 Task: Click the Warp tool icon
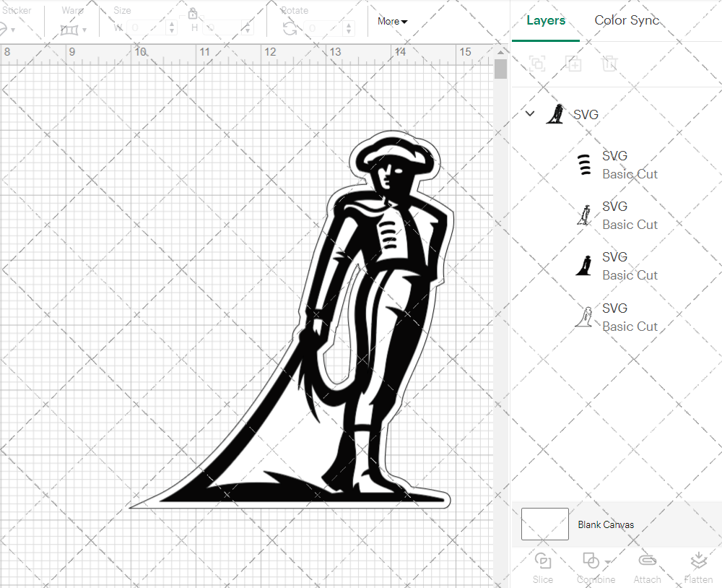click(69, 30)
